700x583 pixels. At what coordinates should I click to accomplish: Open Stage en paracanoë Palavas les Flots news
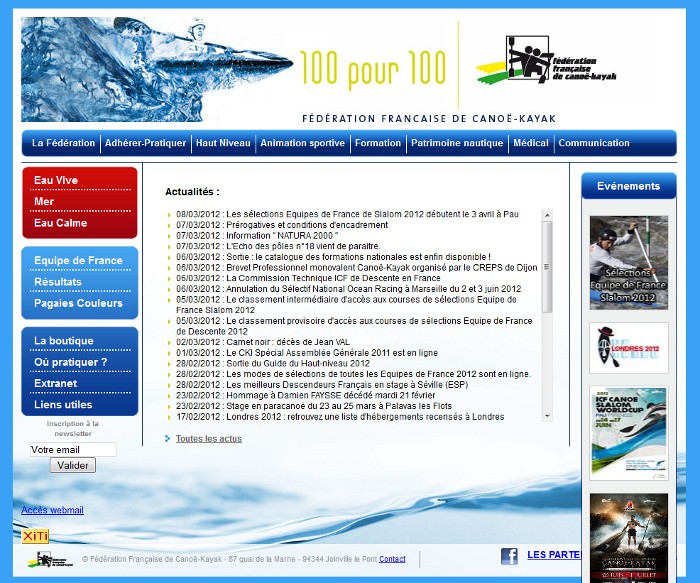point(314,406)
